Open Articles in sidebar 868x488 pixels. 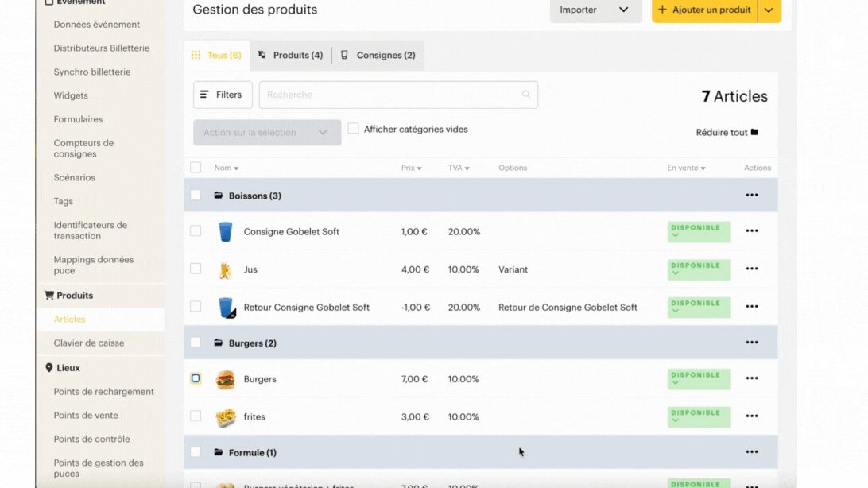click(x=70, y=320)
